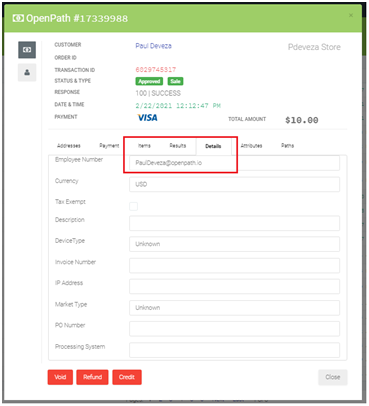Click the Invoice Number field
The image size is (369, 406).
coord(234,266)
